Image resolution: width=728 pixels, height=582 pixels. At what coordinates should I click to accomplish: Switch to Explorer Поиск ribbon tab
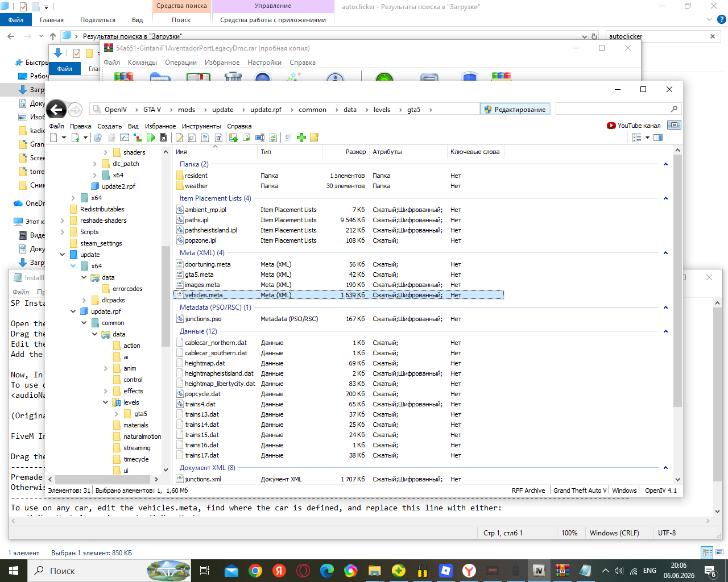tap(181, 20)
